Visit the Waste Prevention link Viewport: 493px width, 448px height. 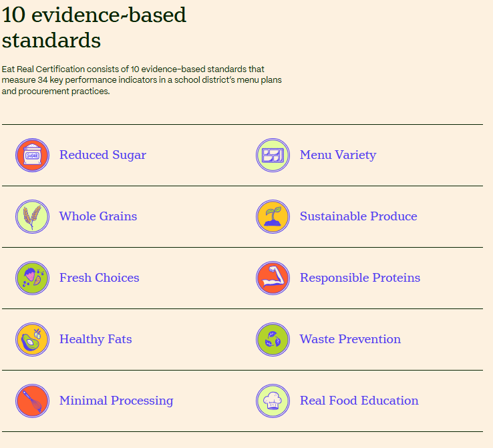click(350, 339)
